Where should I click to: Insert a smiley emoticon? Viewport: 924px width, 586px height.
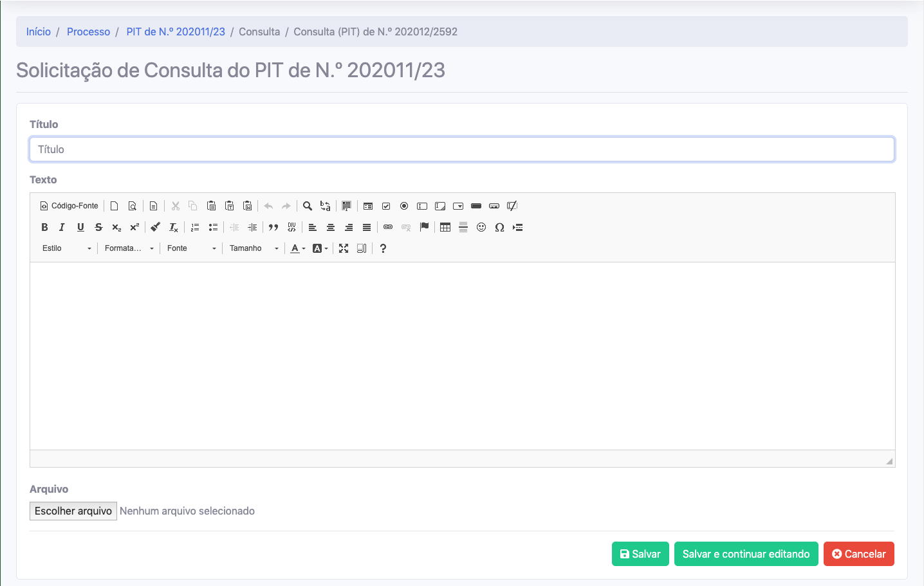coord(481,227)
